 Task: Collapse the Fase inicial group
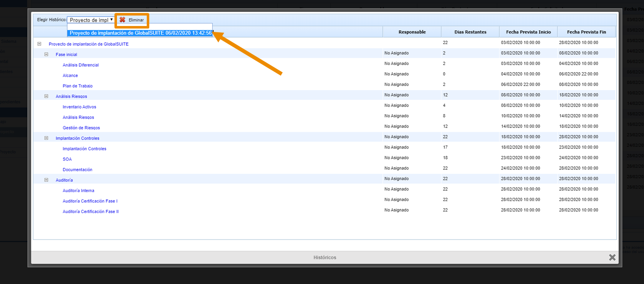coord(47,54)
